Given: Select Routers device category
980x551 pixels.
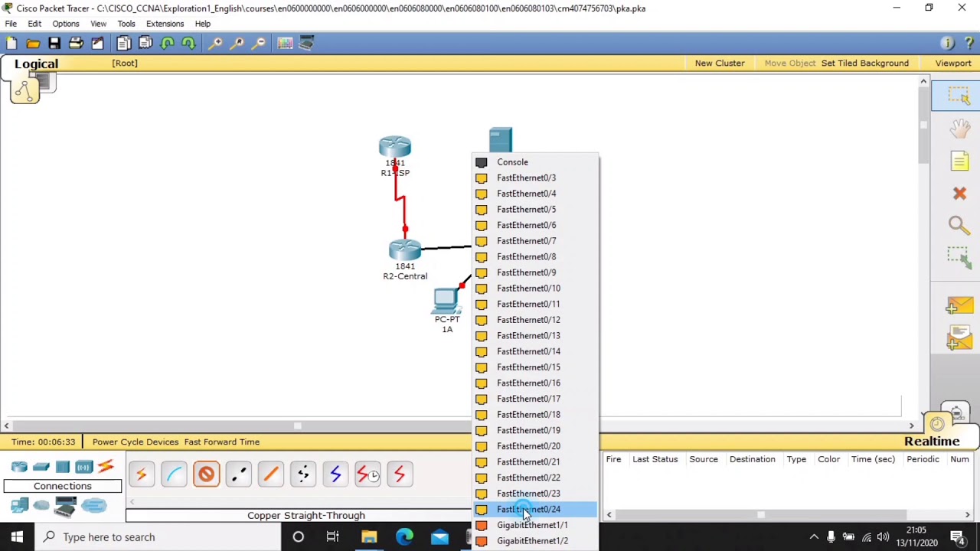Looking at the screenshot, I should tap(19, 467).
